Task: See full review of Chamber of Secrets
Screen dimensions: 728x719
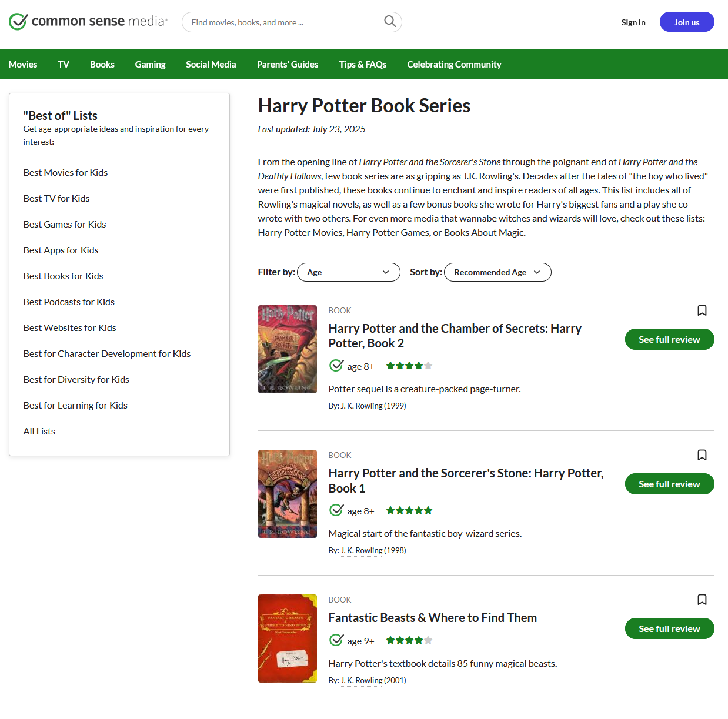Action: pyautogui.click(x=669, y=339)
